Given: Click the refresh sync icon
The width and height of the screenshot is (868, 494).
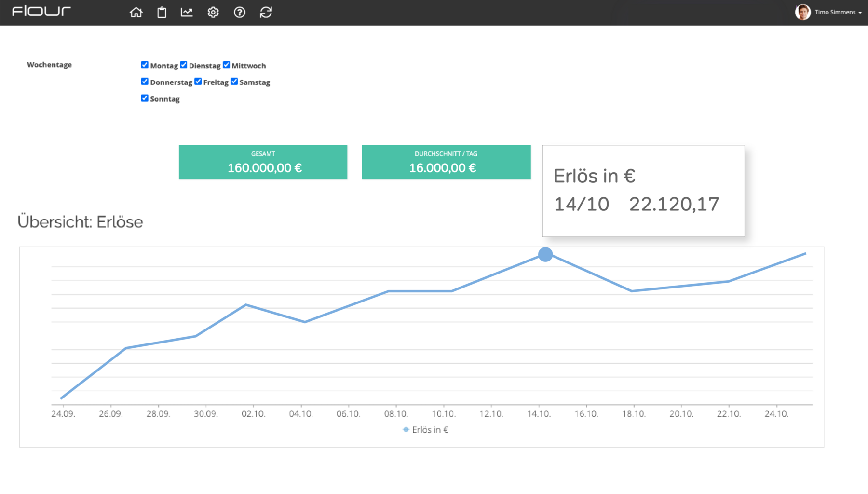Looking at the screenshot, I should pyautogui.click(x=266, y=12).
